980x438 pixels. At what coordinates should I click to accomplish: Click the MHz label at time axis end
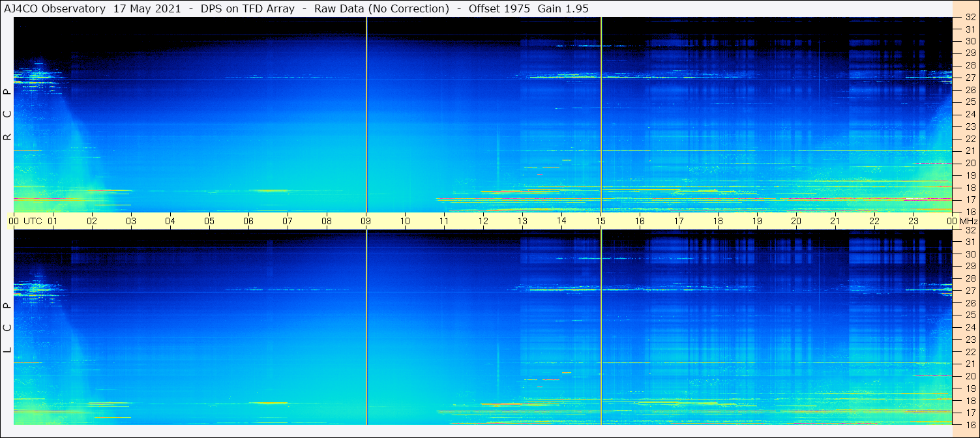tap(968, 221)
